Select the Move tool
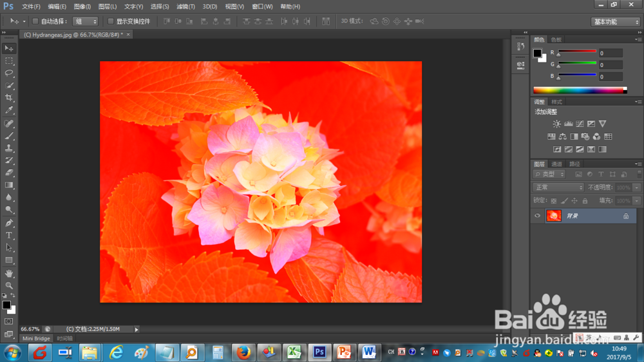The image size is (644, 362). coord(8,48)
